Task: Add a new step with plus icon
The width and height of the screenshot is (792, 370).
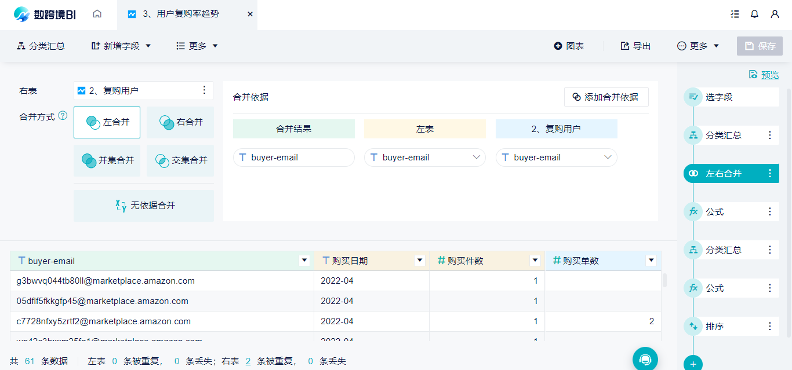Action: tap(694, 363)
